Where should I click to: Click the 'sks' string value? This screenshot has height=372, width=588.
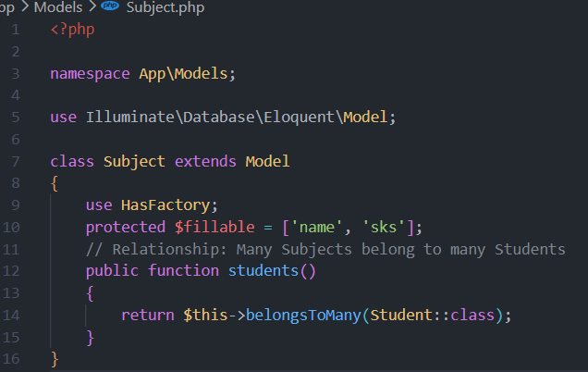point(384,227)
